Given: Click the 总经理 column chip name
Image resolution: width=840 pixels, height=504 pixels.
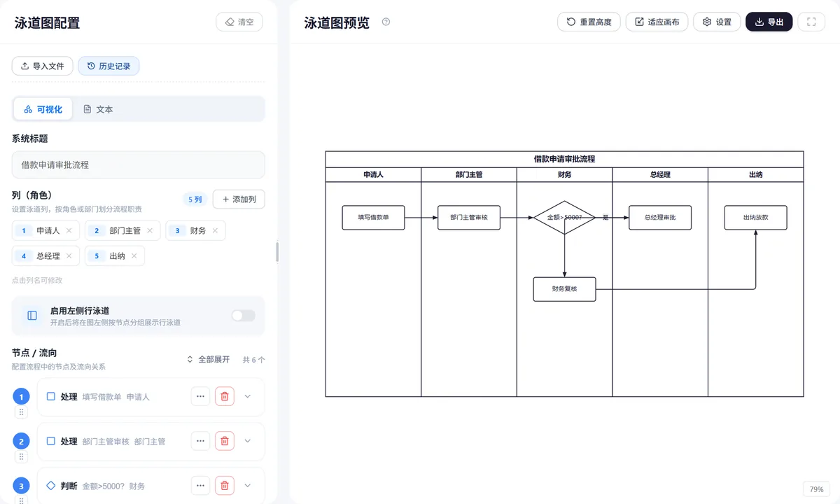Looking at the screenshot, I should [48, 255].
